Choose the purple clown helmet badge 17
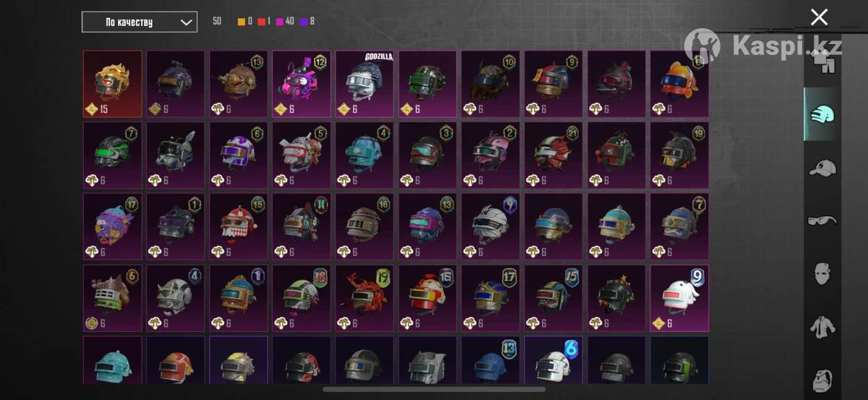Viewport: 868px width, 400px height. point(113,226)
